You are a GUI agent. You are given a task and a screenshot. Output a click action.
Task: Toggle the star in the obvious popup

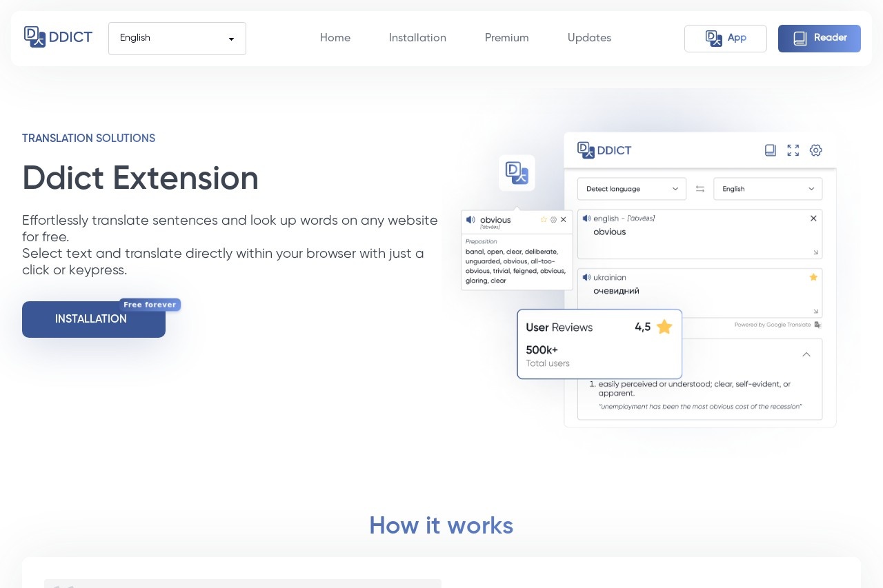(x=544, y=220)
